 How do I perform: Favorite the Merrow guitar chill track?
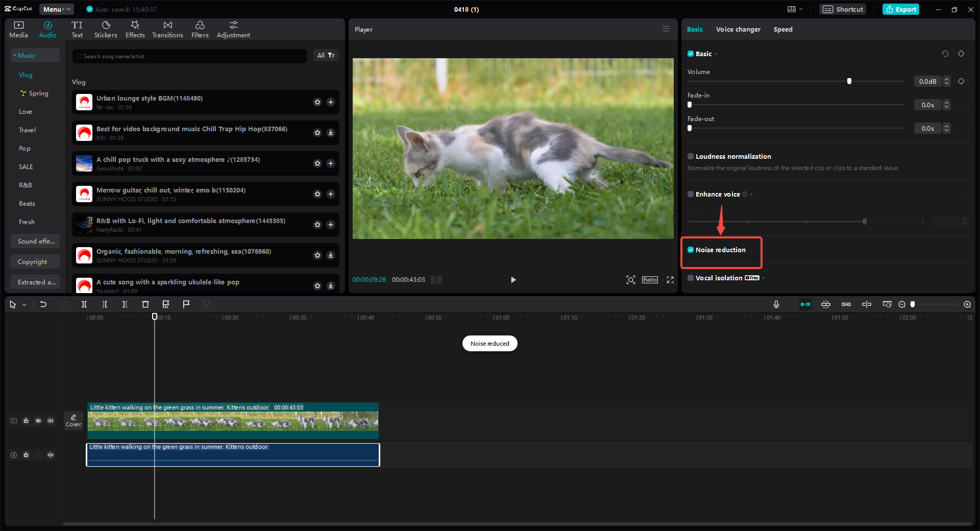click(317, 194)
